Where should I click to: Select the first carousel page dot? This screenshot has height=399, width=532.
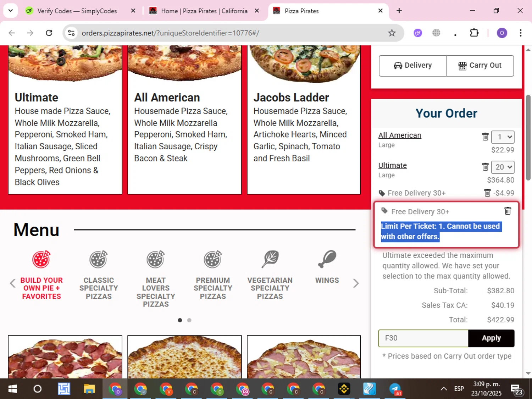pos(180,320)
